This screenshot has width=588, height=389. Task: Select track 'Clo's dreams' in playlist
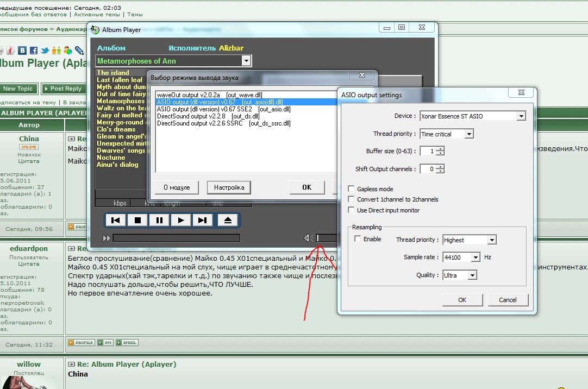(x=116, y=129)
